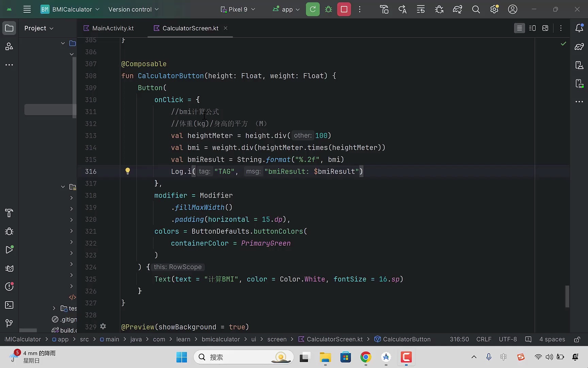Viewport: 588px width, 368px height.
Task: Toggle the read-only lock in status bar
Action: 577,339
